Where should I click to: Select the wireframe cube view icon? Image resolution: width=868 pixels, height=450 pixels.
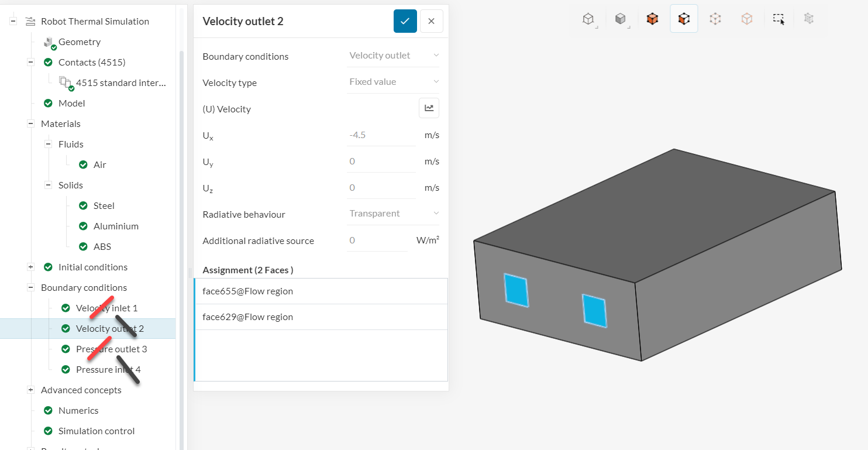588,19
